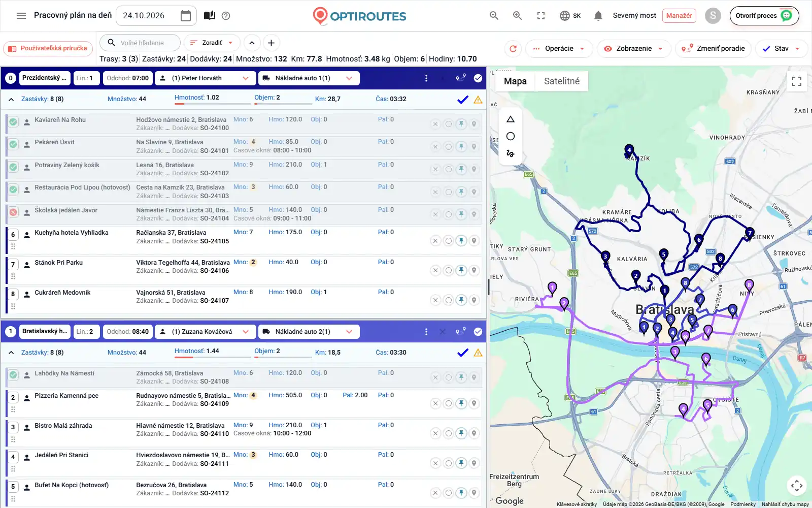This screenshot has height=508, width=812.
Task: Toggle fullscreen mode icon in header
Action: [x=541, y=16]
